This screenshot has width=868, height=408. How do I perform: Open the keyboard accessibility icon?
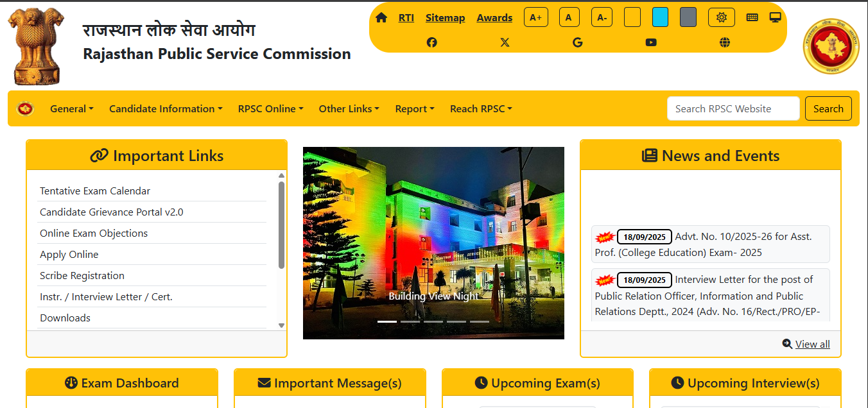[752, 17]
